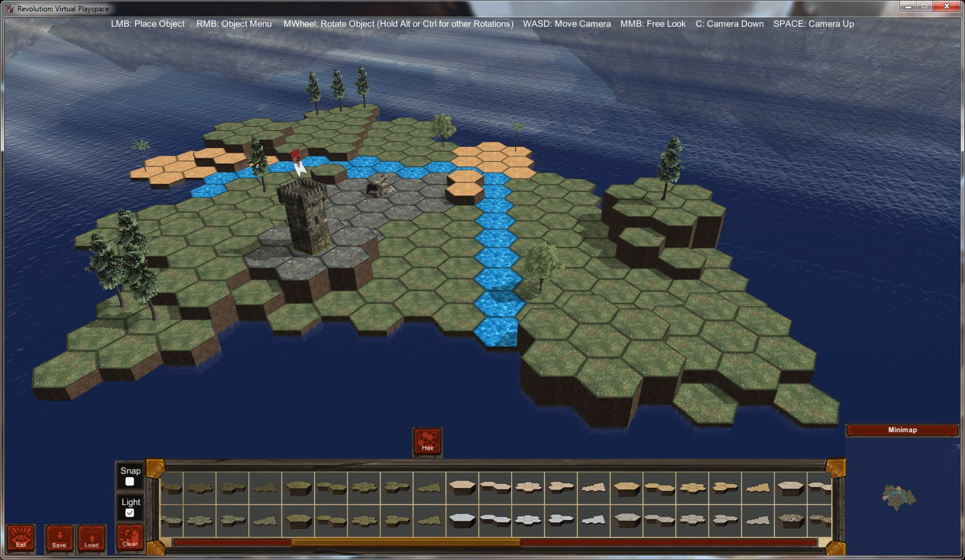The width and height of the screenshot is (965, 560).
Task: Select the grey stone triangular patch tile, bottom row
Action: pos(757,520)
